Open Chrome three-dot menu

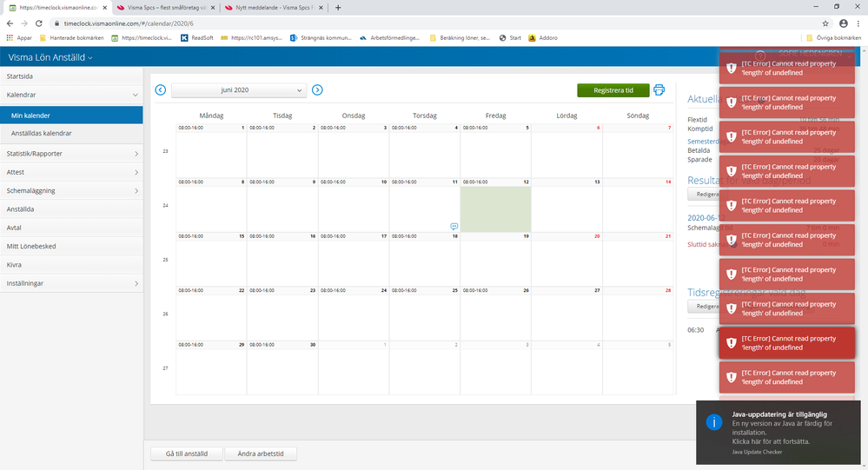tap(858, 23)
